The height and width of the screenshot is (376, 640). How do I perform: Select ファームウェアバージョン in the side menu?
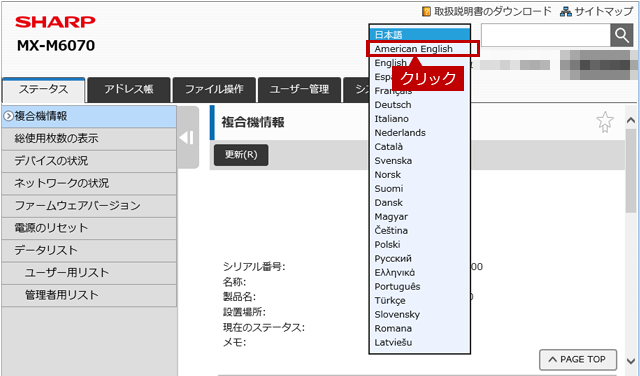tap(89, 206)
